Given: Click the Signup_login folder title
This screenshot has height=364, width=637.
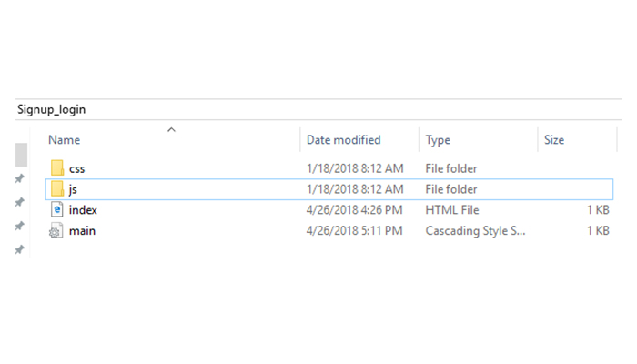Looking at the screenshot, I should point(51,110).
